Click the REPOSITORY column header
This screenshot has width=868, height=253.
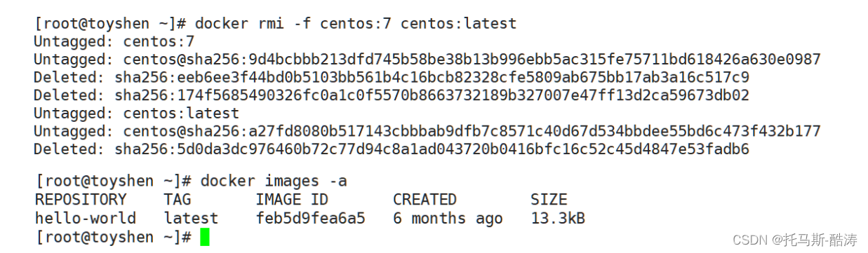(x=81, y=200)
